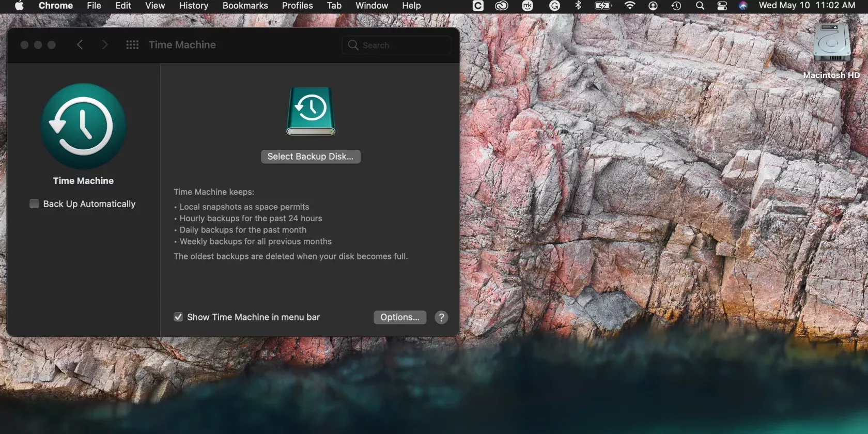The width and height of the screenshot is (868, 434).
Task: Click the Wi-Fi status icon
Action: (x=629, y=6)
